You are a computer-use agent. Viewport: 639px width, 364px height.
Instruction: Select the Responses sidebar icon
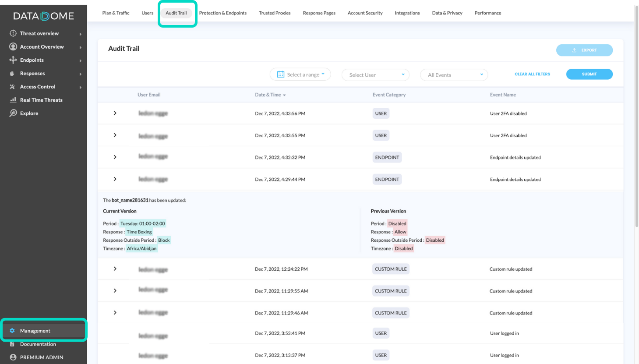tap(13, 73)
